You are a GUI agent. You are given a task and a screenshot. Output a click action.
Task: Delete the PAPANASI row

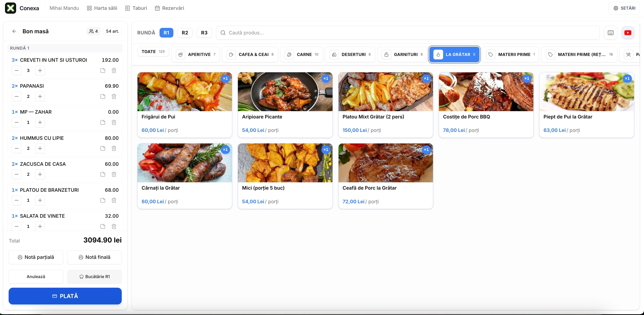tap(114, 96)
